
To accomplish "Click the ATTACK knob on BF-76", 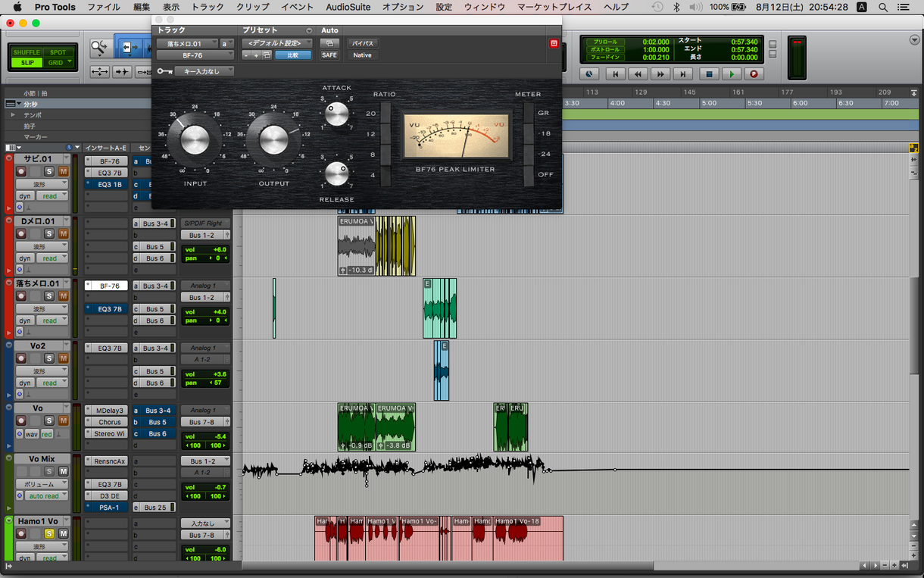I will point(336,114).
